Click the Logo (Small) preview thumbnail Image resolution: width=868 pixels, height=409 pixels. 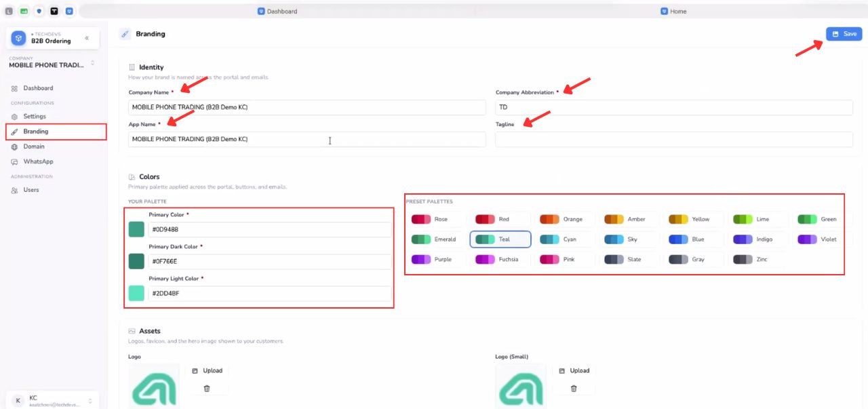pos(521,387)
